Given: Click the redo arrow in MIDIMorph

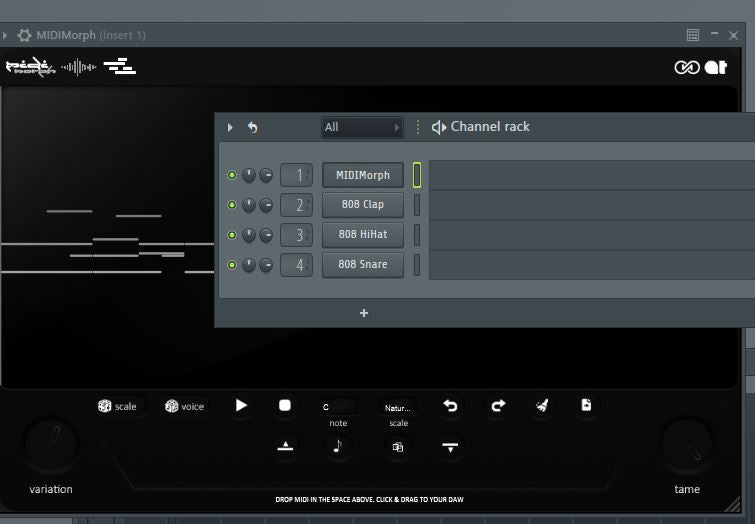Looking at the screenshot, I should 498,405.
